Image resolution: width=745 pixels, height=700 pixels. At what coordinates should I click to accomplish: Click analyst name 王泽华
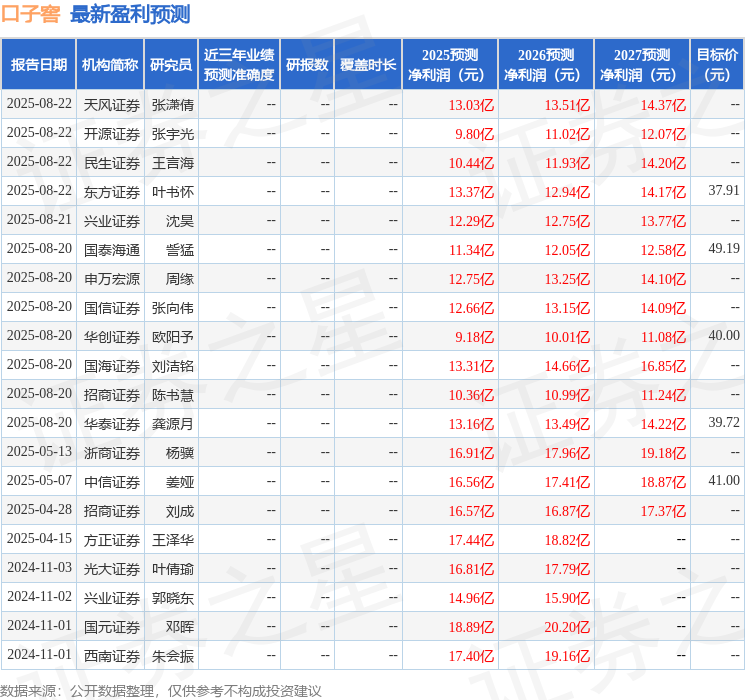pos(172,540)
